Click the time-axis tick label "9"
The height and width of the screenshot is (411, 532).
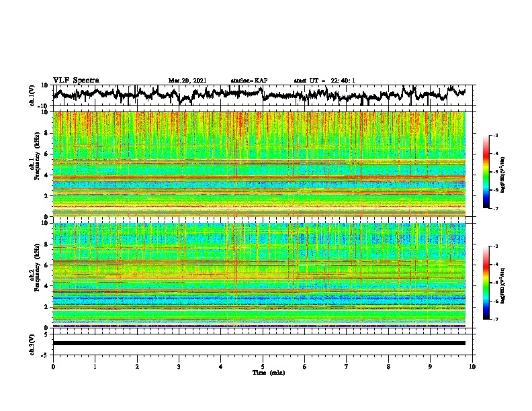click(430, 367)
